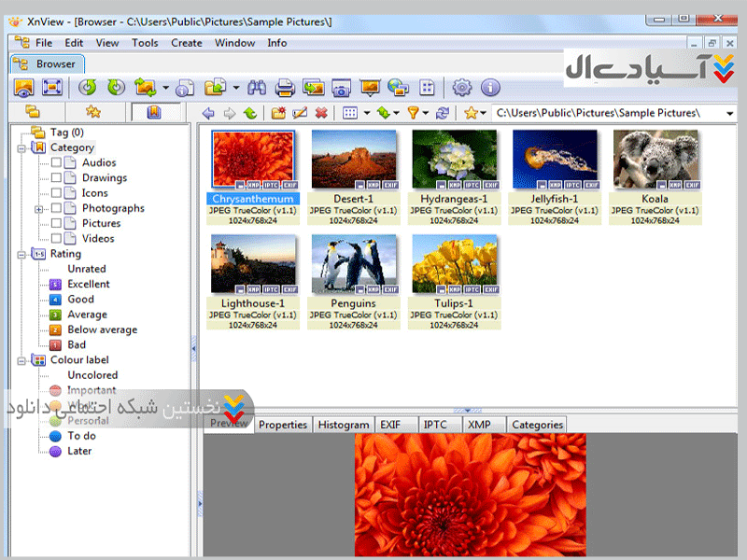747x560 pixels.
Task: Switch to the Histogram tab
Action: pyautogui.click(x=343, y=425)
